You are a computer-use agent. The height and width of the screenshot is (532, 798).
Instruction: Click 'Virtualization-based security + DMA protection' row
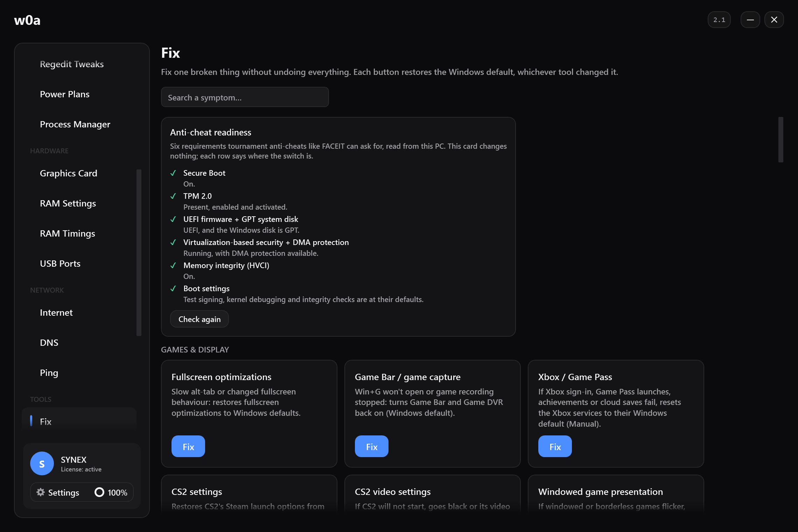[266, 242]
